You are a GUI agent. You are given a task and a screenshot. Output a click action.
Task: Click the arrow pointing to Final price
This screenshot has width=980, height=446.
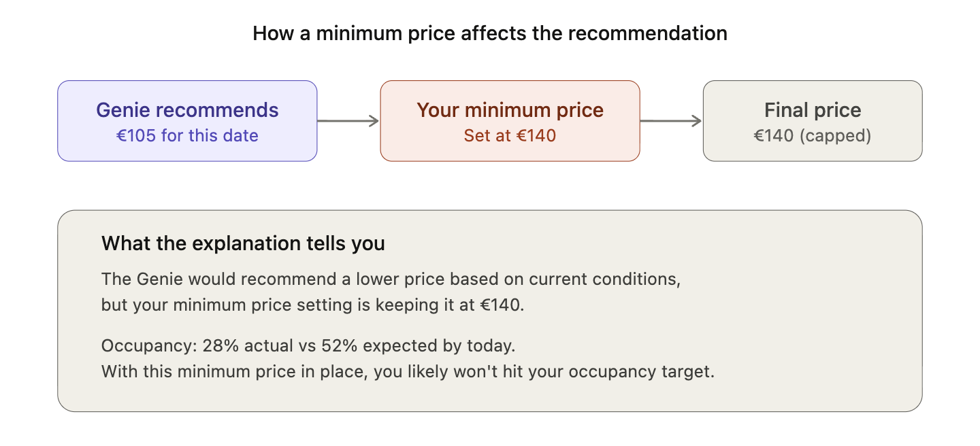(670, 121)
